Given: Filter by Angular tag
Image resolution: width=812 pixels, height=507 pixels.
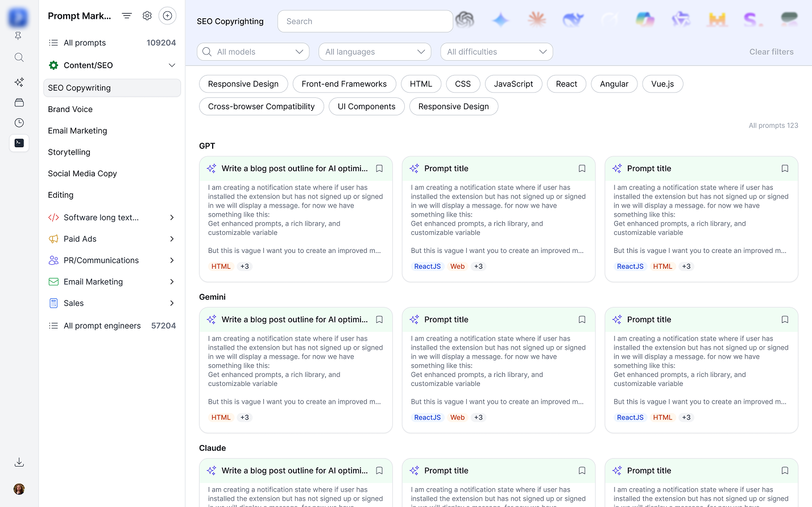Looking at the screenshot, I should (x=614, y=84).
